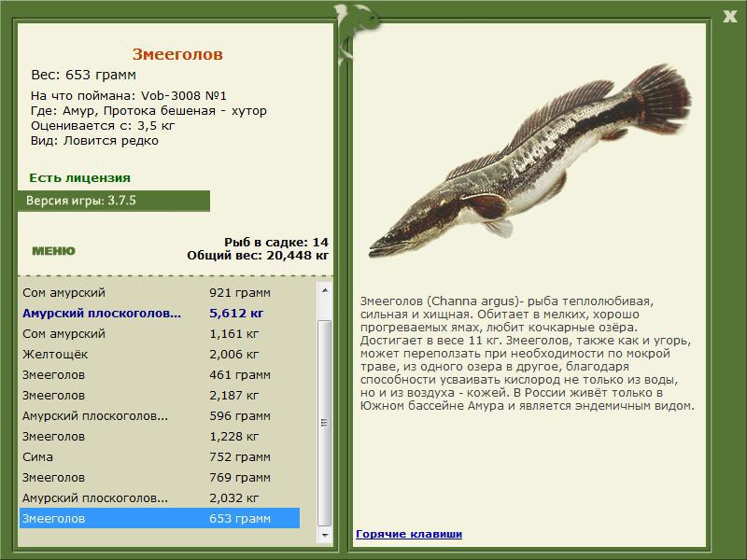Click the Змееголов title heading
This screenshot has width=747, height=560.
click(177, 54)
